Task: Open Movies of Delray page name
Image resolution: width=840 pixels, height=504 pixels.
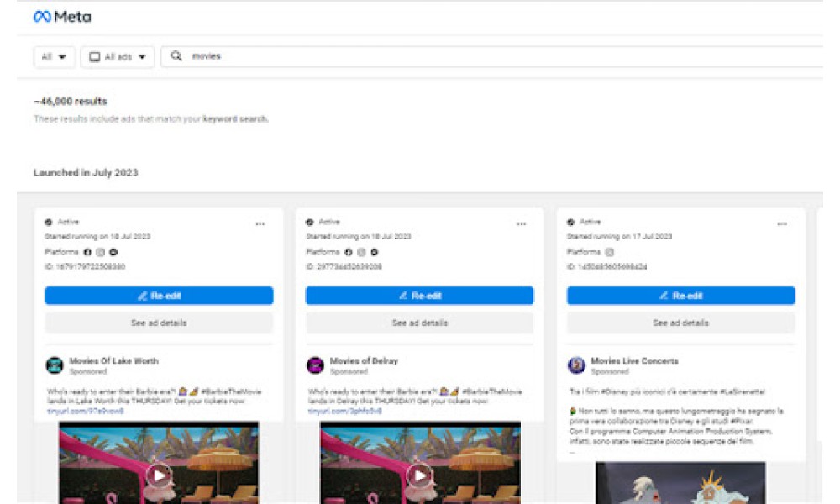Action: click(x=364, y=361)
